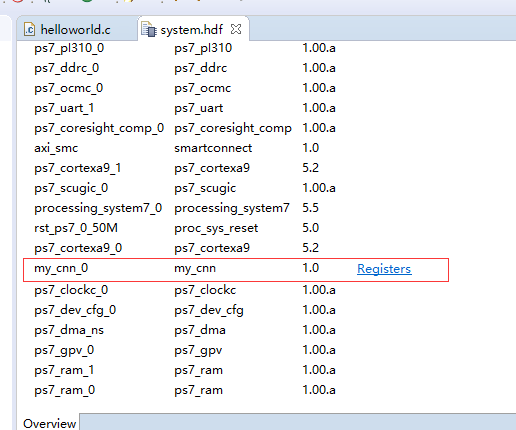Select processing_system7_0 instance
516x430 pixels.
98,208
